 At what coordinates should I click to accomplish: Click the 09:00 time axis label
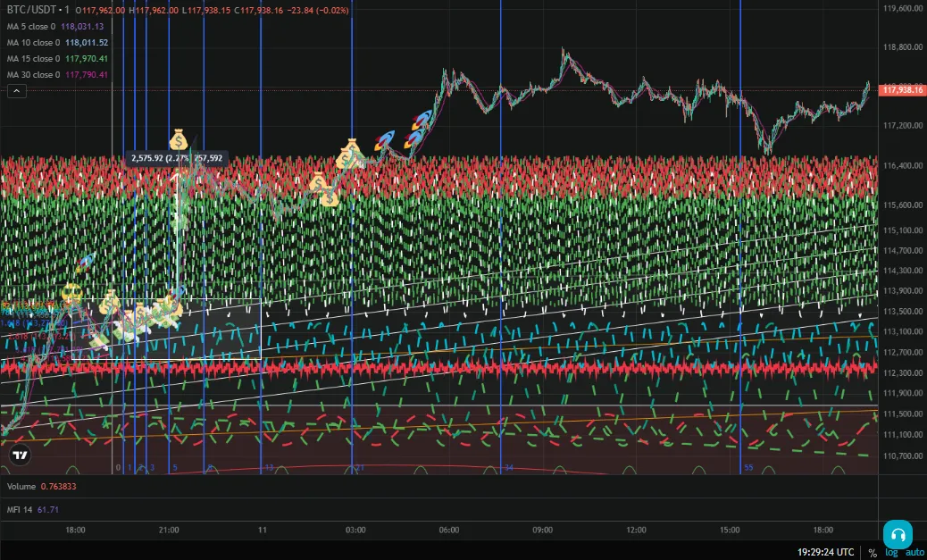pyautogui.click(x=542, y=530)
